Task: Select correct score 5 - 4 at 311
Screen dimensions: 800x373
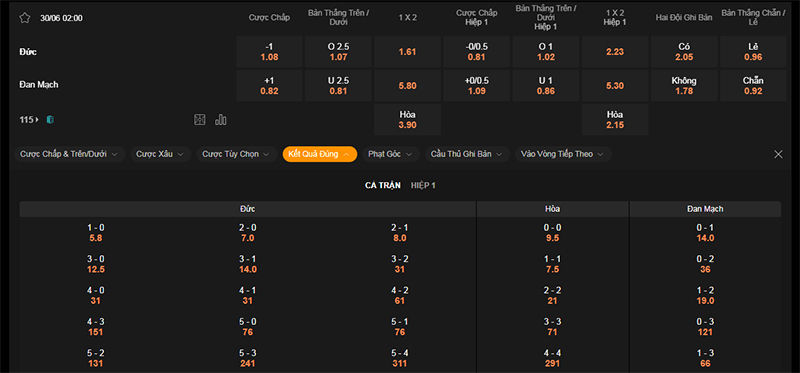Action: point(399,358)
